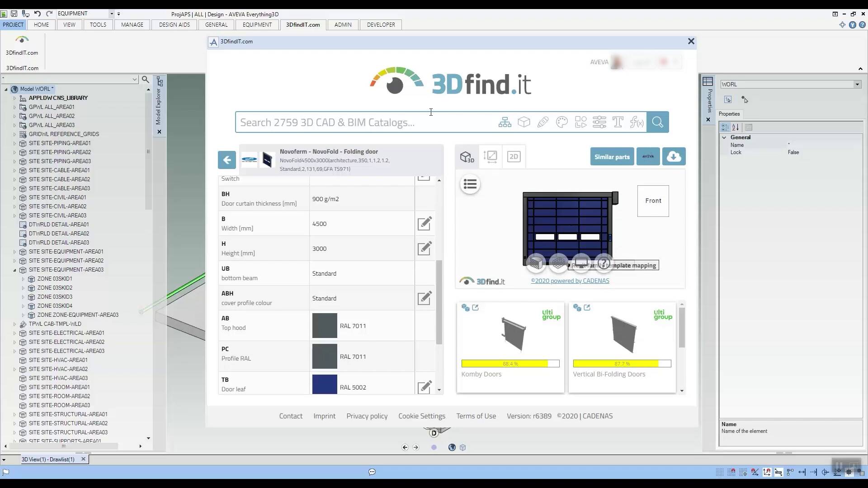
Task: Select the full-text search T icon
Action: coord(618,122)
